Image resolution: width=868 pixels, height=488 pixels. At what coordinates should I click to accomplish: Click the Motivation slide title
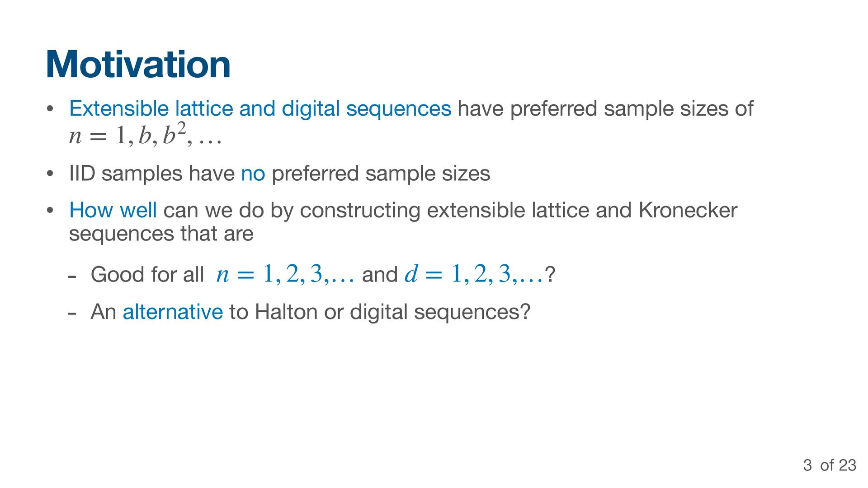pyautogui.click(x=138, y=65)
